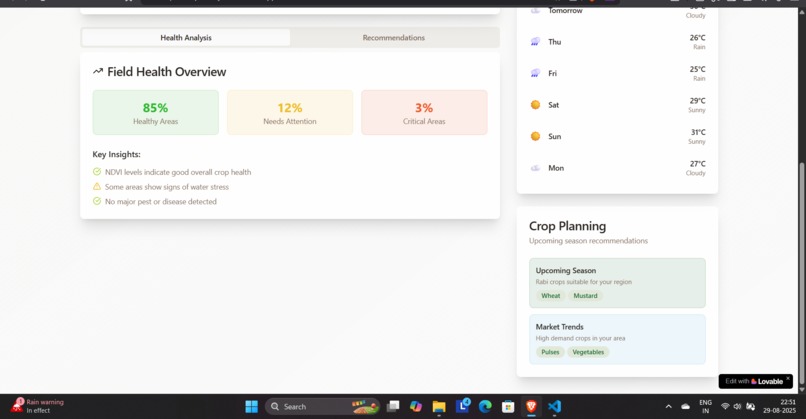Open the clock showing 22:51 29-08-2025
The height and width of the screenshot is (419, 806).
click(x=779, y=406)
